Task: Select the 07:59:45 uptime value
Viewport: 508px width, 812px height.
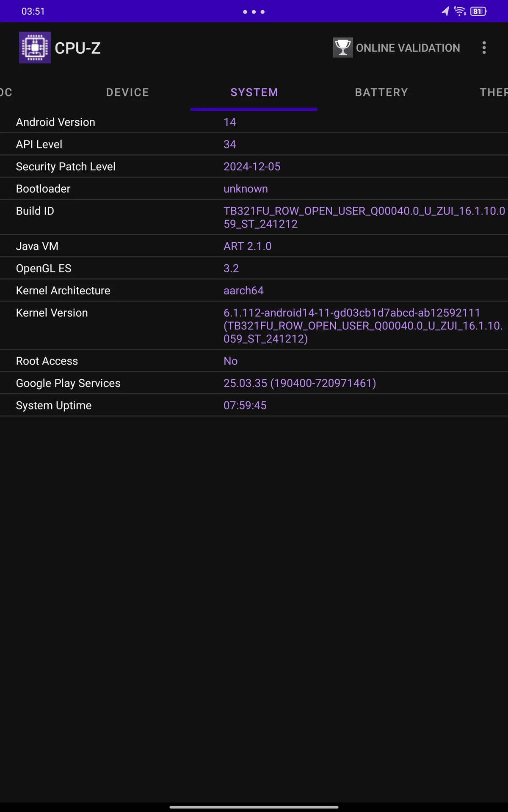Action: point(245,406)
